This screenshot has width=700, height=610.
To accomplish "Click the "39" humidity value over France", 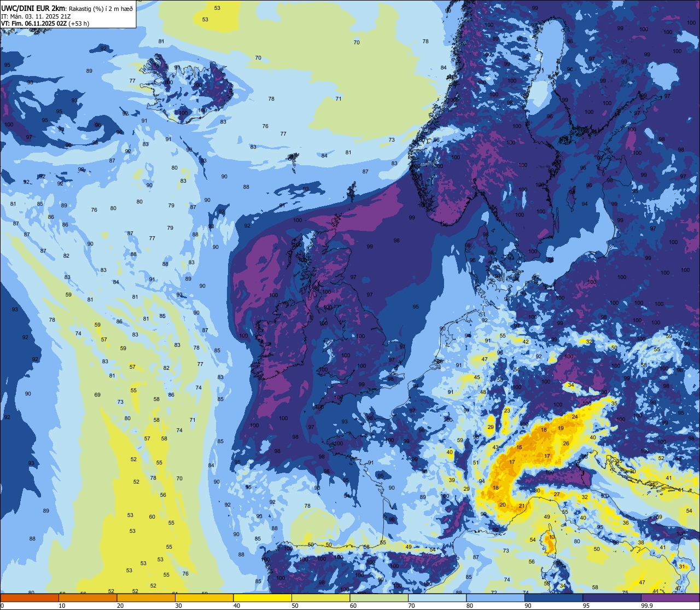I will [x=452, y=480].
